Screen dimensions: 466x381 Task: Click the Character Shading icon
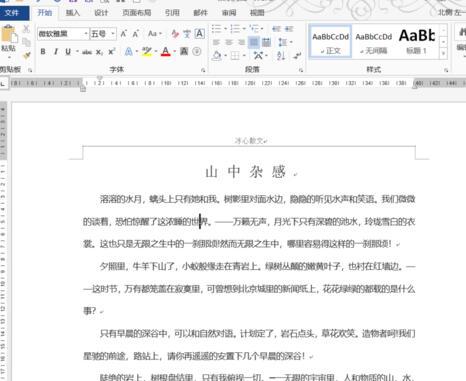(x=184, y=51)
